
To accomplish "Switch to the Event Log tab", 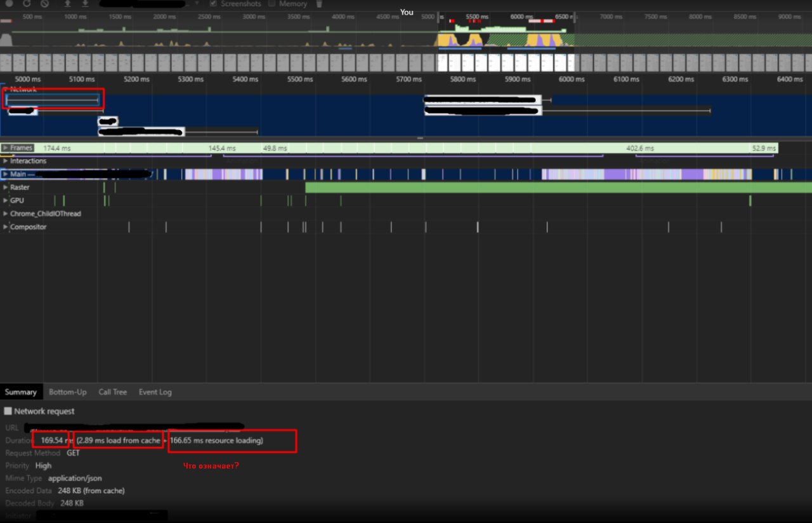I will click(x=155, y=392).
